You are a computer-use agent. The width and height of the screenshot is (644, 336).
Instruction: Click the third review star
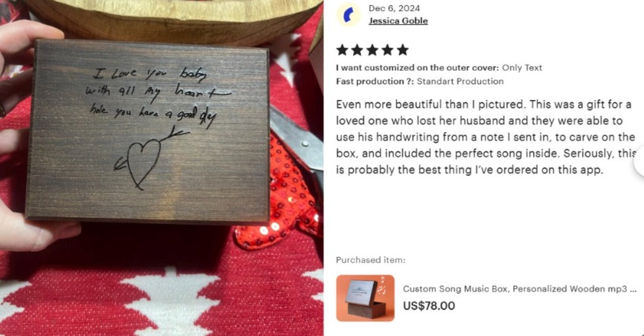pyautogui.click(x=373, y=50)
